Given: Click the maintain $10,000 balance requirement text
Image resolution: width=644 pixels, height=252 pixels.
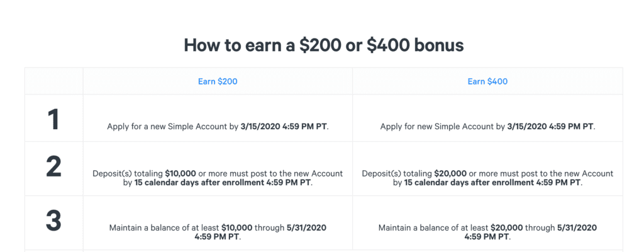Looking at the screenshot, I should [218, 232].
